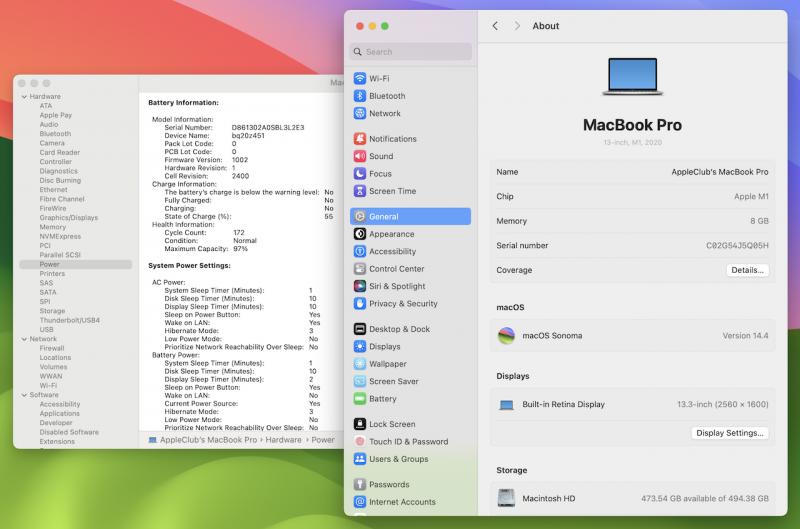
Task: Go forward with the right chevron
Action: click(517, 26)
